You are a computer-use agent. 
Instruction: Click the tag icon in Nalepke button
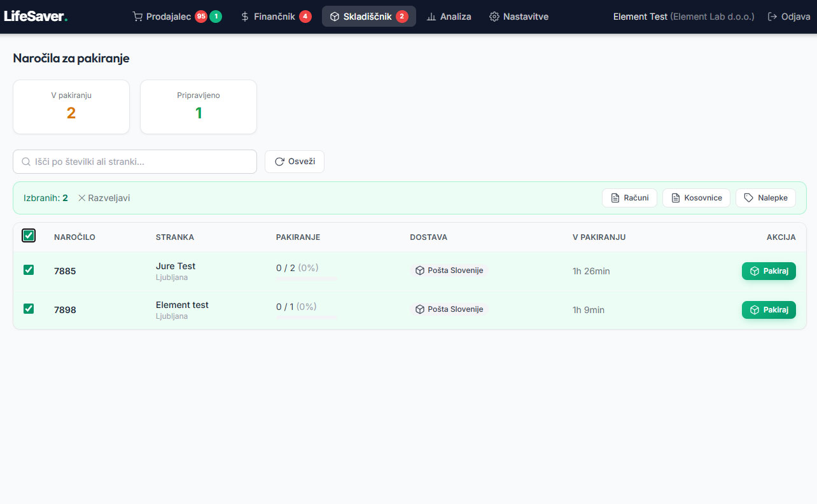749,198
